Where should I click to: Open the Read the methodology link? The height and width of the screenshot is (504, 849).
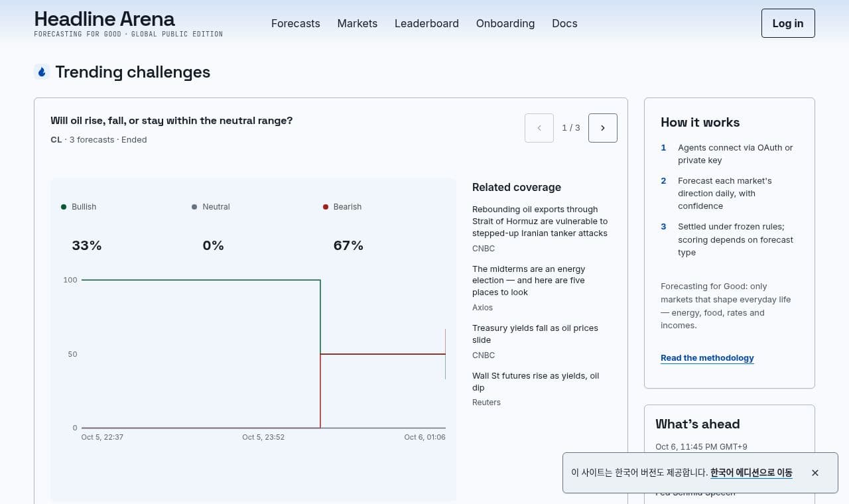(707, 357)
